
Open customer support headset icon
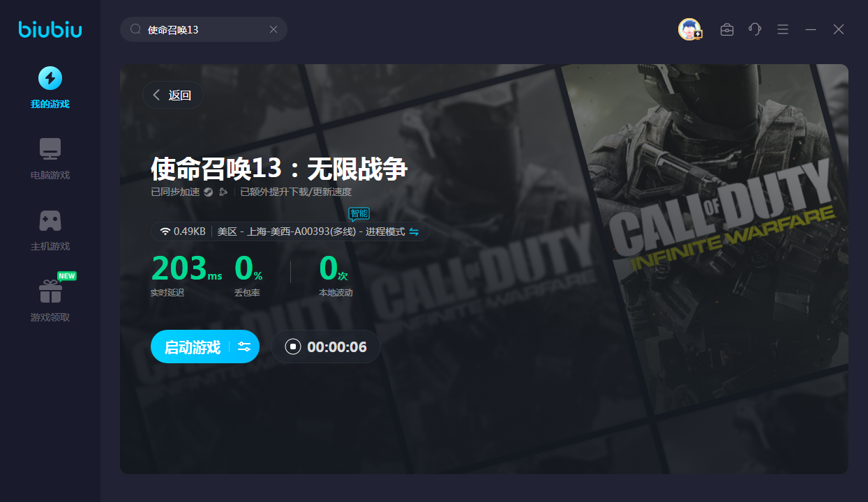click(x=755, y=29)
